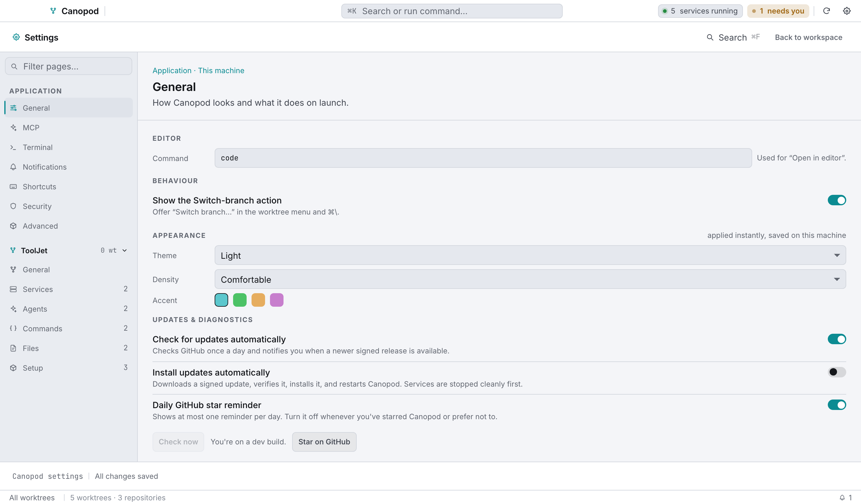
Task: Click the Canopod logo icon
Action: [53, 11]
